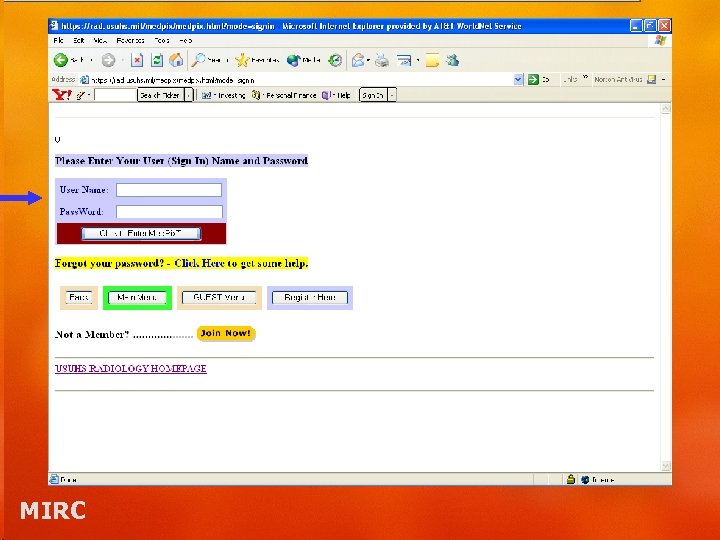Click the grey Forward arrow button
Screen dimensions: 720x540
click(108, 60)
